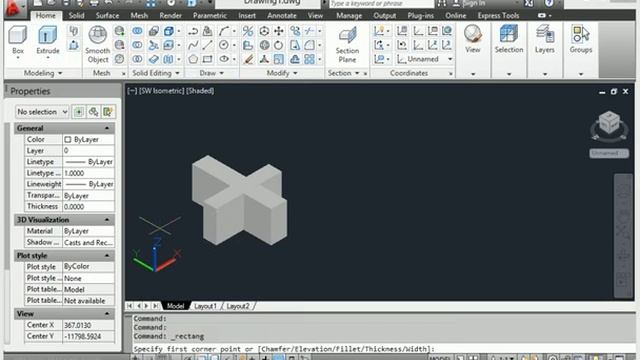Select the Box solid tool
The height and width of the screenshot is (360, 640).
tap(18, 40)
